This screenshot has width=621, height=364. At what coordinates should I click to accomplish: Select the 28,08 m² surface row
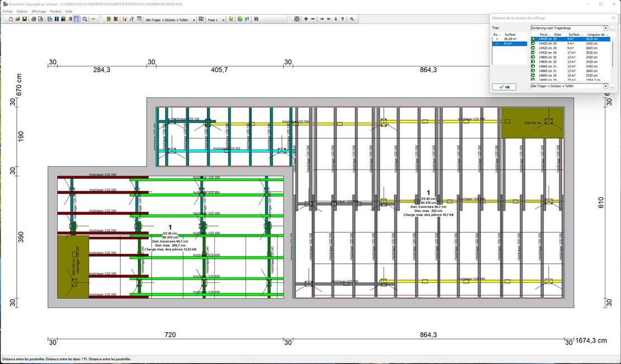pos(509,39)
